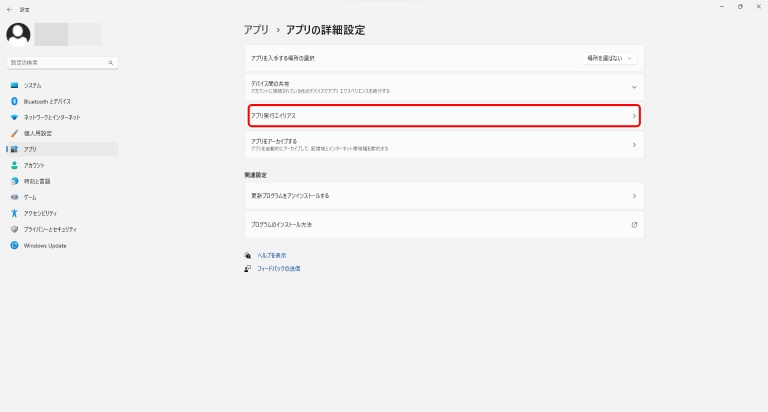Open アプリをアーカイブする settings row
The width and height of the screenshot is (768, 412).
pyautogui.click(x=443, y=145)
